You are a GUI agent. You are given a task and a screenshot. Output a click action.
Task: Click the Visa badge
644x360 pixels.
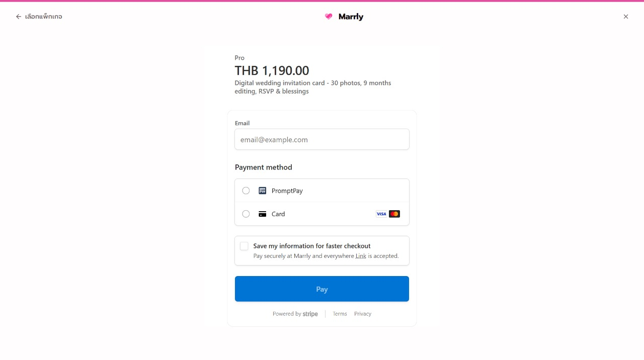381,214
